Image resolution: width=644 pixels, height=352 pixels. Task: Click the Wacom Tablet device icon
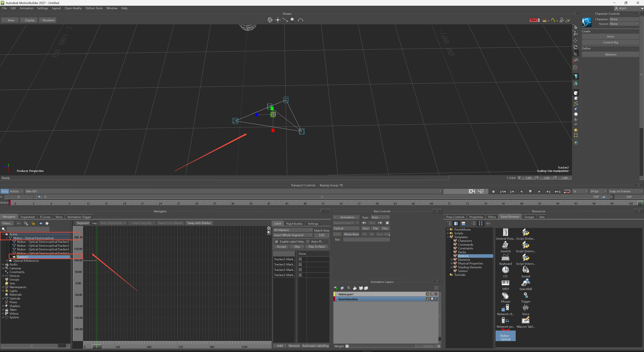point(525,320)
